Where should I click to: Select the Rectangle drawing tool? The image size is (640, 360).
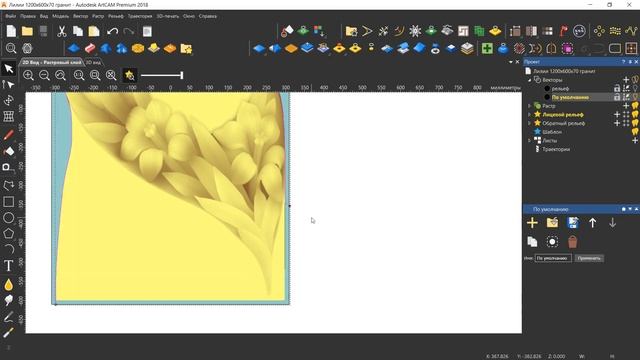click(x=9, y=202)
